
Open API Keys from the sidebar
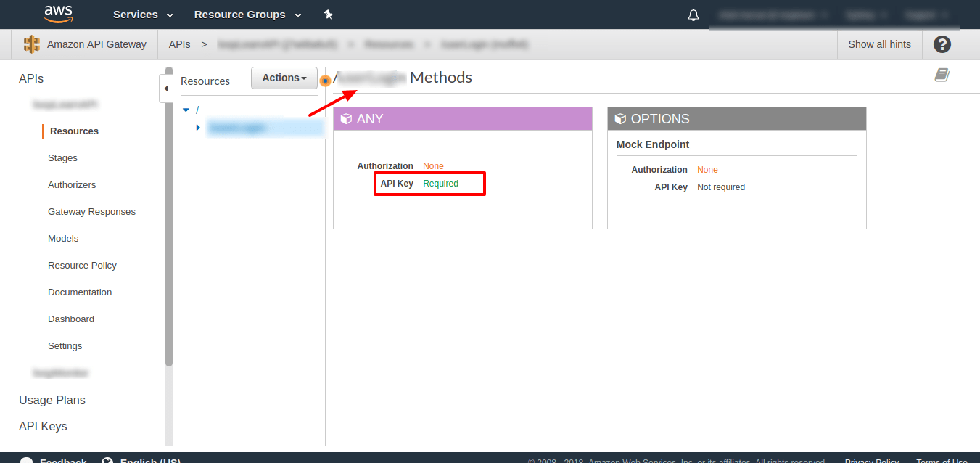43,426
